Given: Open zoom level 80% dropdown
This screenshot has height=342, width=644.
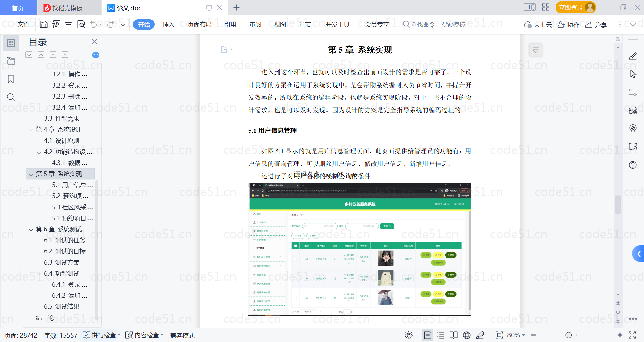Looking at the screenshot, I should coord(516,335).
